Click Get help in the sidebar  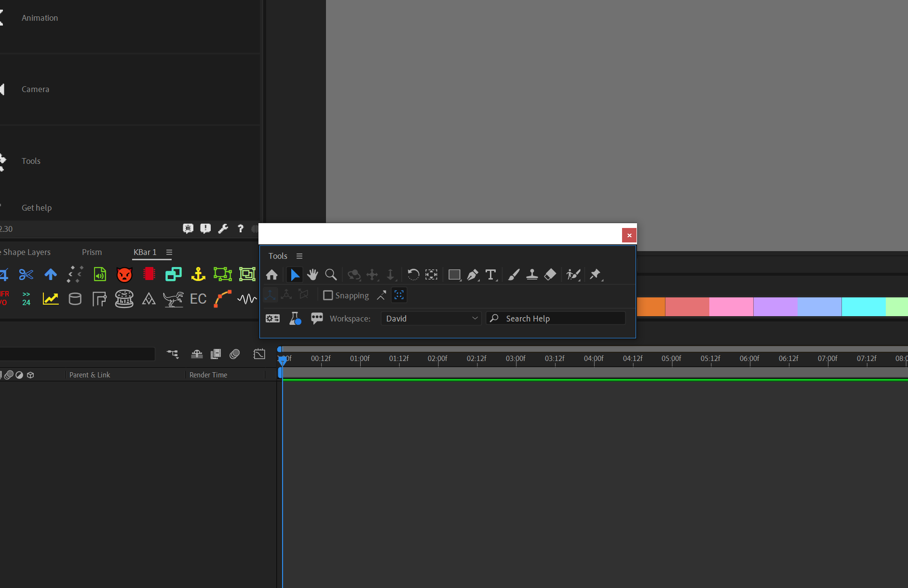[x=37, y=207]
